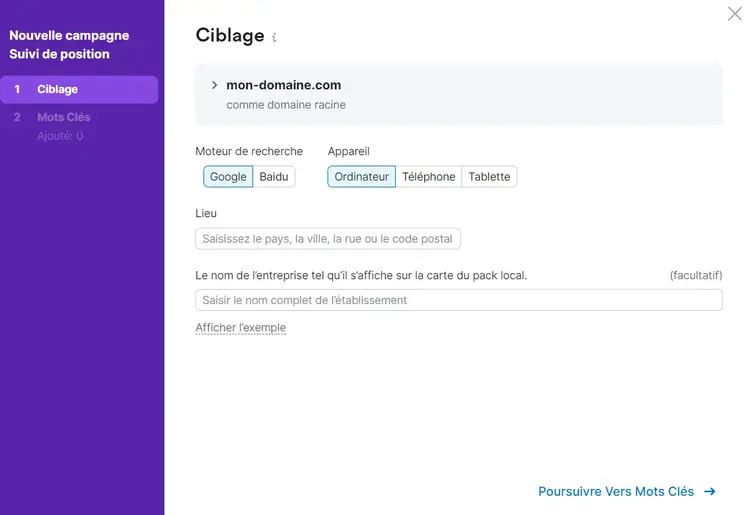750x515 pixels.
Task: Select Google as search engine
Action: click(x=228, y=176)
